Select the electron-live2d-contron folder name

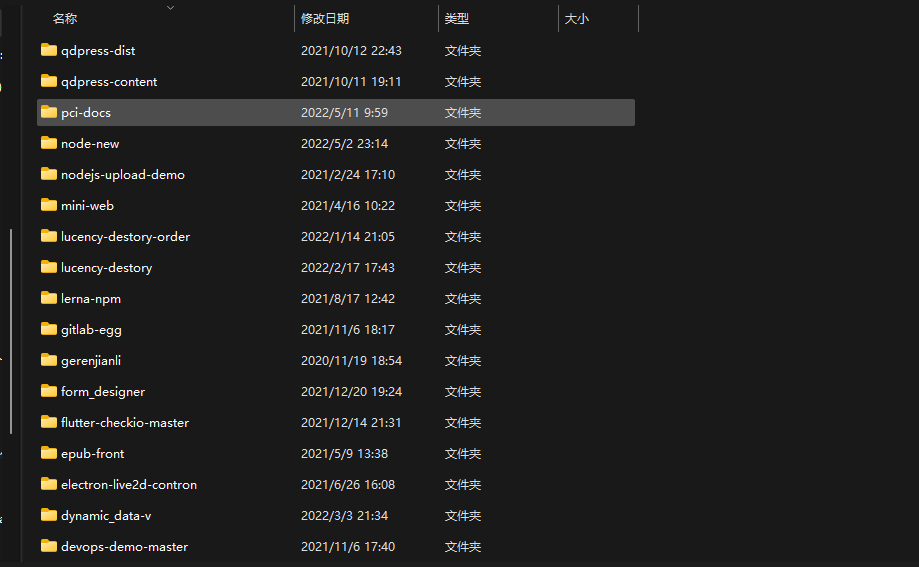coord(129,485)
